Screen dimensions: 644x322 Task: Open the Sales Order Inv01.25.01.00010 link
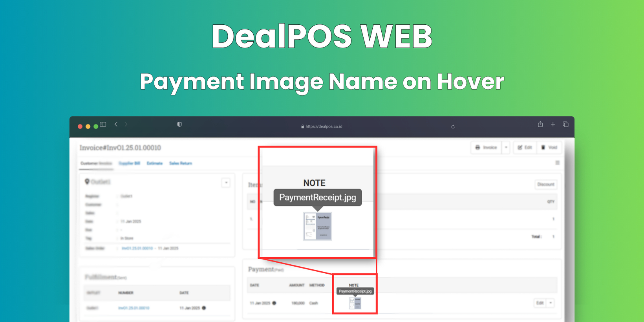[137, 248]
